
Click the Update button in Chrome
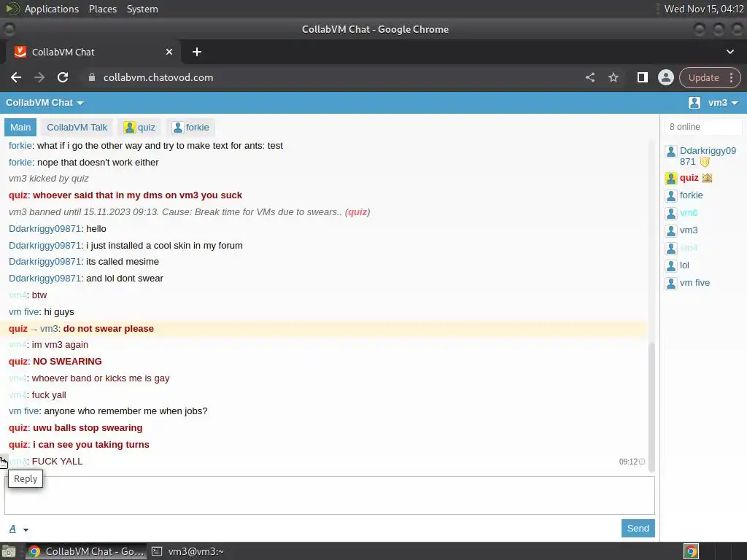click(x=703, y=77)
